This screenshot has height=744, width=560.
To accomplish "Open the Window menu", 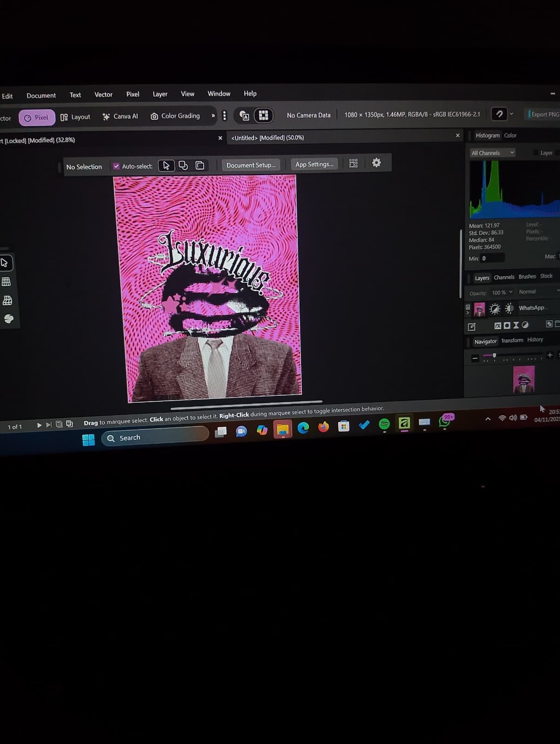I will click(219, 93).
